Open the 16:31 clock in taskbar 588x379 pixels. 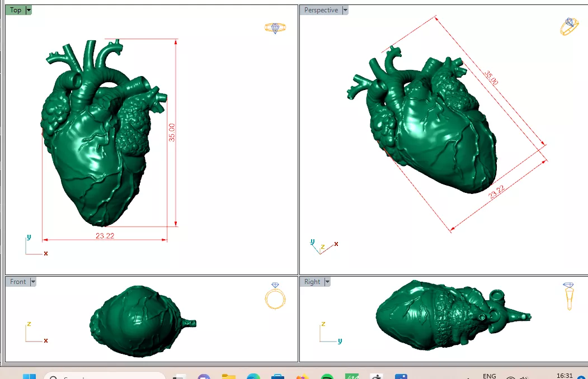pyautogui.click(x=565, y=375)
